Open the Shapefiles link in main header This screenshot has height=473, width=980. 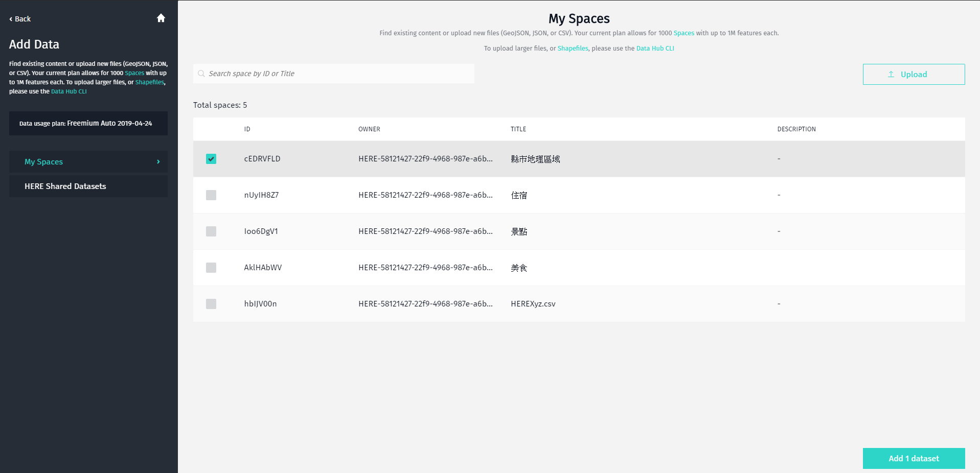[573, 49]
